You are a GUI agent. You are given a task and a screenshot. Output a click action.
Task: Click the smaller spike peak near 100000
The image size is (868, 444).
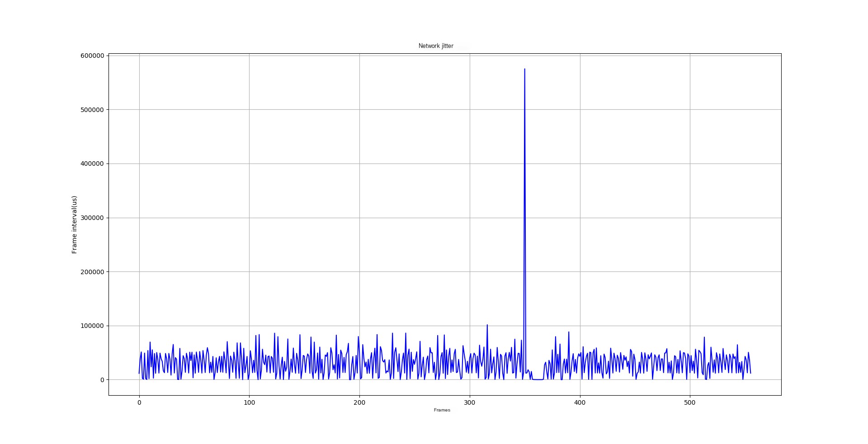(x=487, y=325)
